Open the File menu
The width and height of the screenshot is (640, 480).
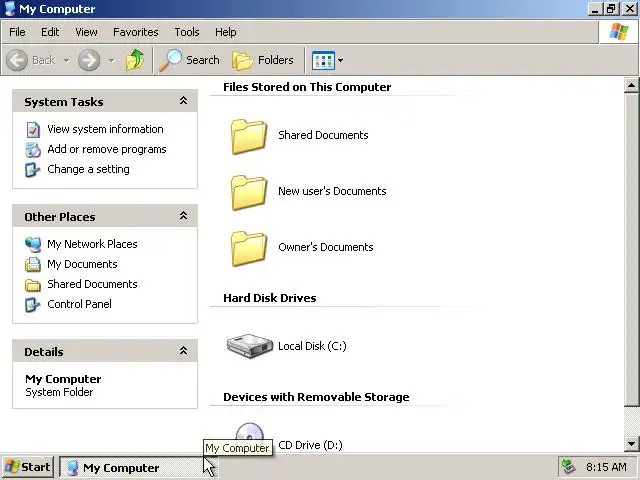point(17,32)
